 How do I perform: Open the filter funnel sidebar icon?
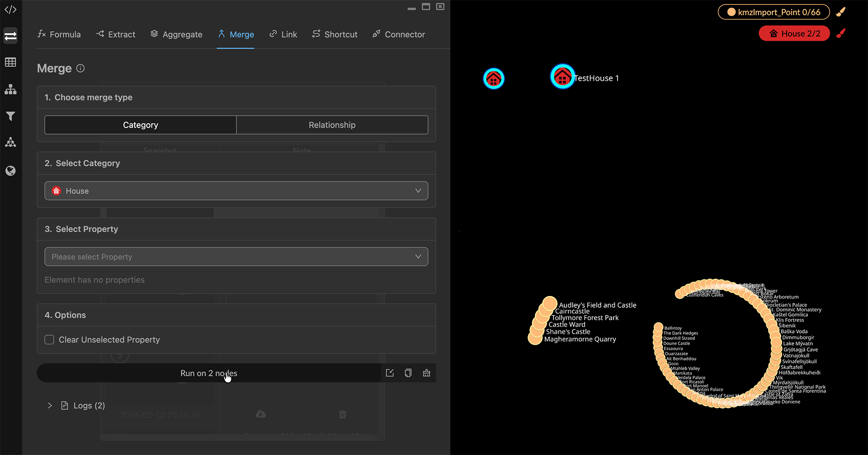coord(10,116)
